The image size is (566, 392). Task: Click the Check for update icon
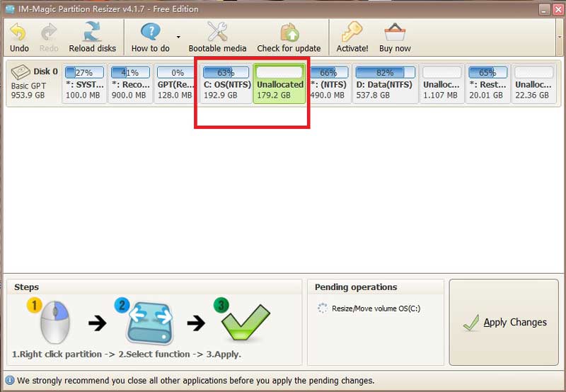click(x=289, y=32)
